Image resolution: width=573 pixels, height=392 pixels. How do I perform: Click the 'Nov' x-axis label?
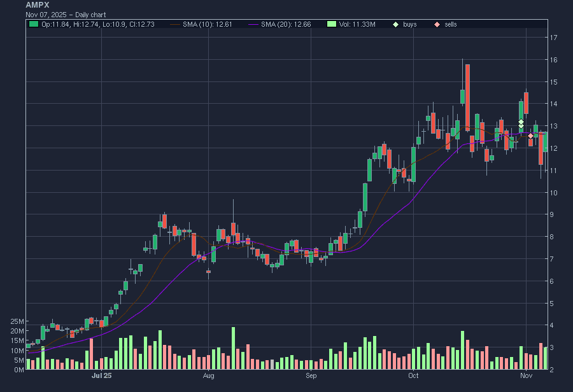(x=527, y=375)
